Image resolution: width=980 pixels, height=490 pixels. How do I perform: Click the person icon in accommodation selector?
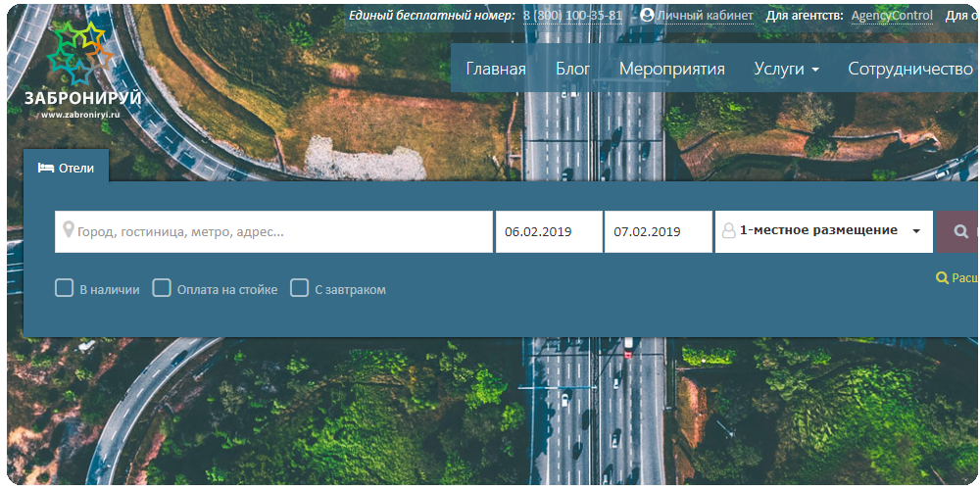click(x=729, y=231)
